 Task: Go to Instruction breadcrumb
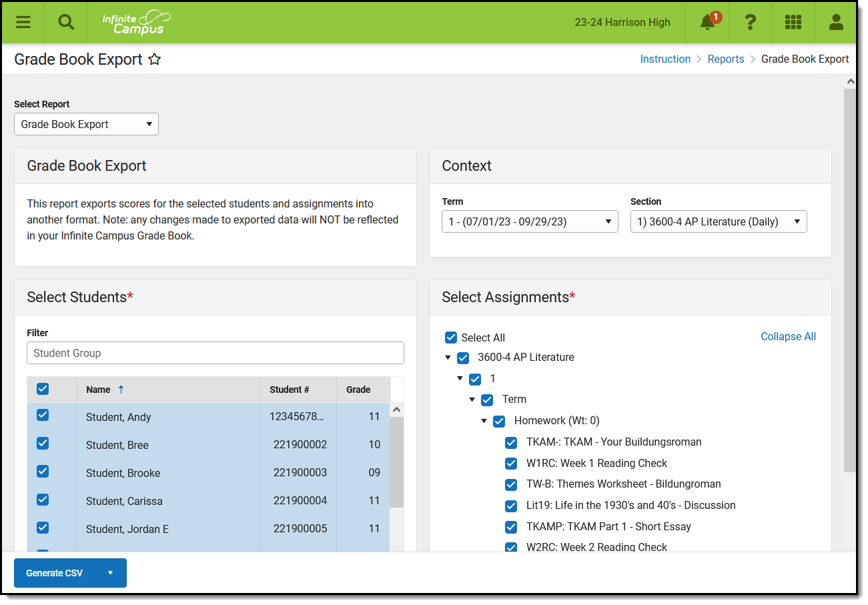tap(665, 59)
